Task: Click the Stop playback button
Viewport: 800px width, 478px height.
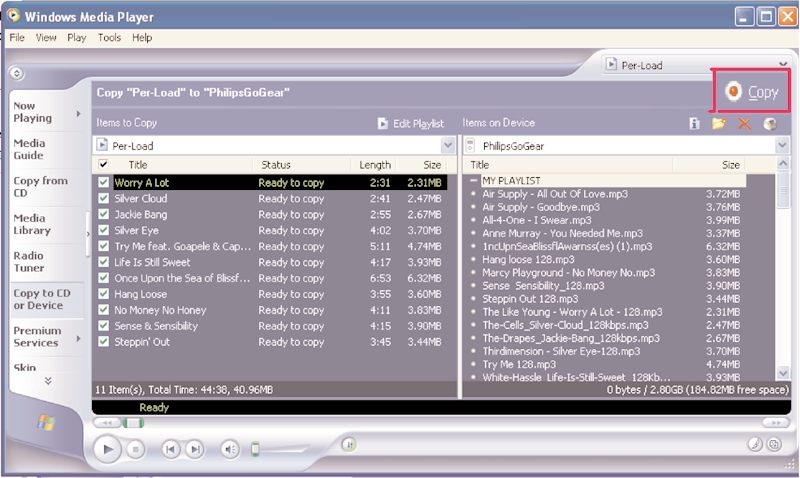Action: pos(135,449)
